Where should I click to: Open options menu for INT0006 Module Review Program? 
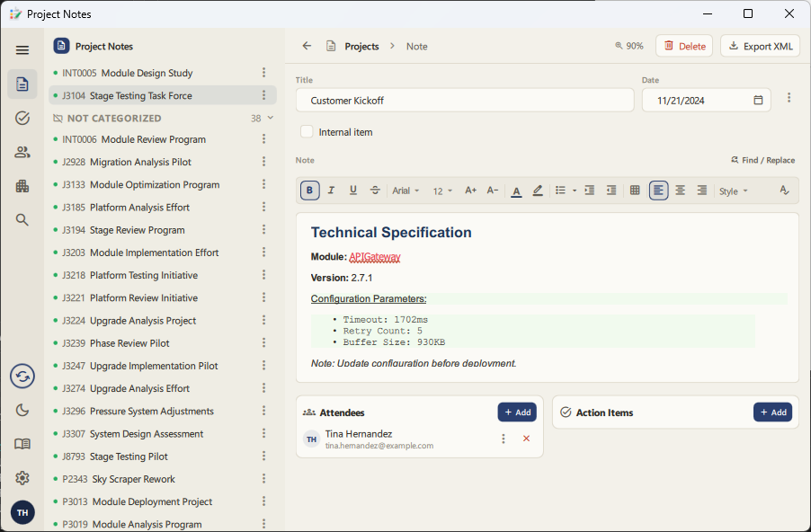pos(263,138)
